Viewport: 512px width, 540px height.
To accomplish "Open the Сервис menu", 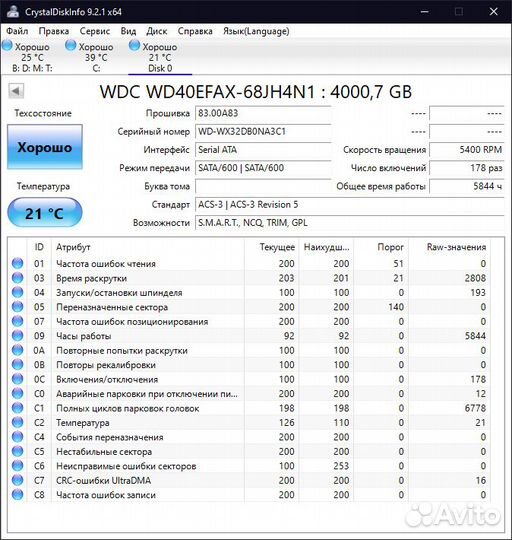I will coord(95,31).
